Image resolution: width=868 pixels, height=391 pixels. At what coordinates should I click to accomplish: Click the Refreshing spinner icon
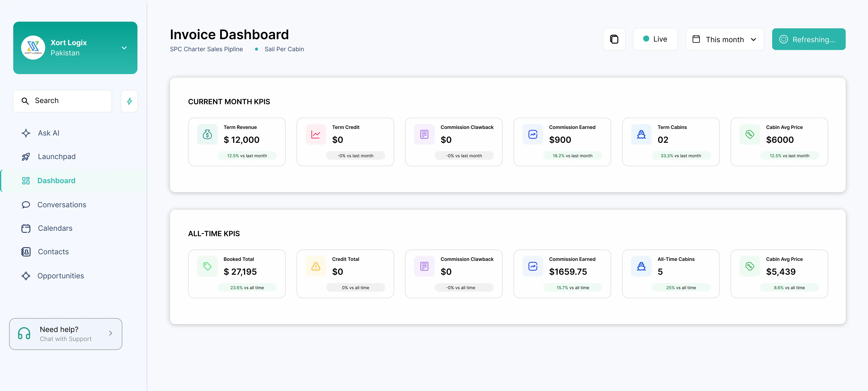coord(783,39)
